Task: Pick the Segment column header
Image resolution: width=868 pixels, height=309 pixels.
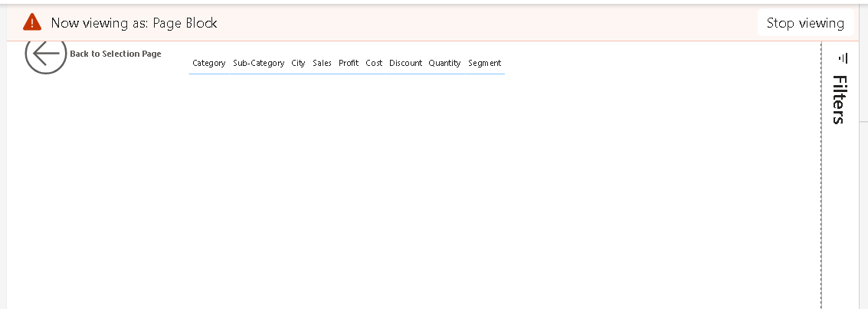Action: click(x=484, y=63)
